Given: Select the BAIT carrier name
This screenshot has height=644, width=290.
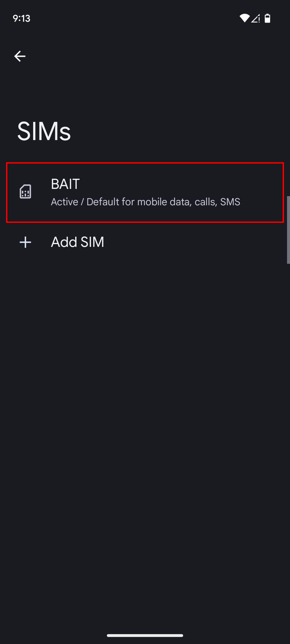Looking at the screenshot, I should [65, 184].
